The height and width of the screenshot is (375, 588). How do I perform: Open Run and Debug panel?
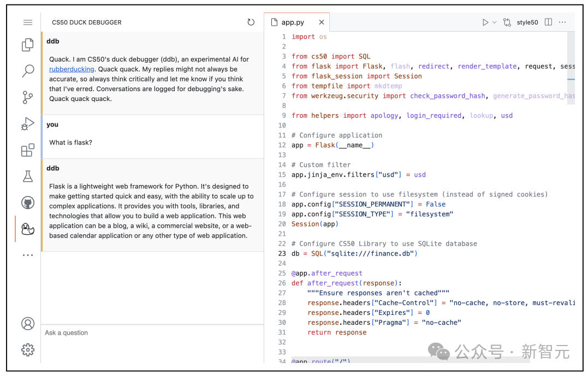click(28, 123)
